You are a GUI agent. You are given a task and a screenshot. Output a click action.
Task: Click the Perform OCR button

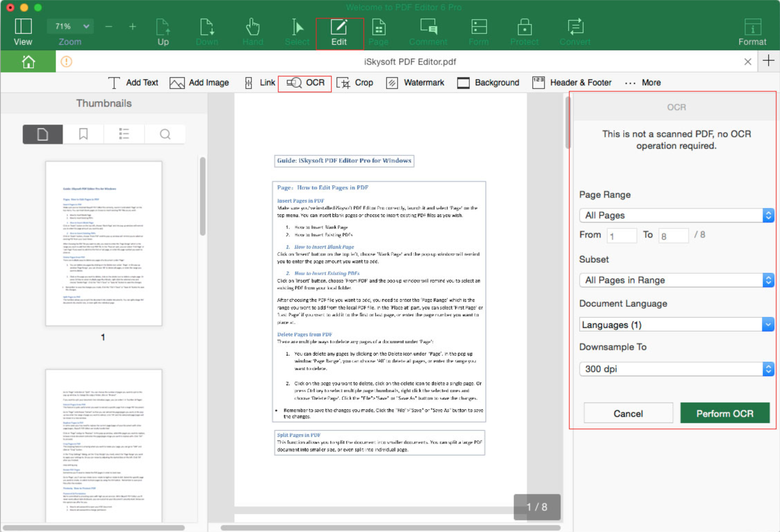725,413
